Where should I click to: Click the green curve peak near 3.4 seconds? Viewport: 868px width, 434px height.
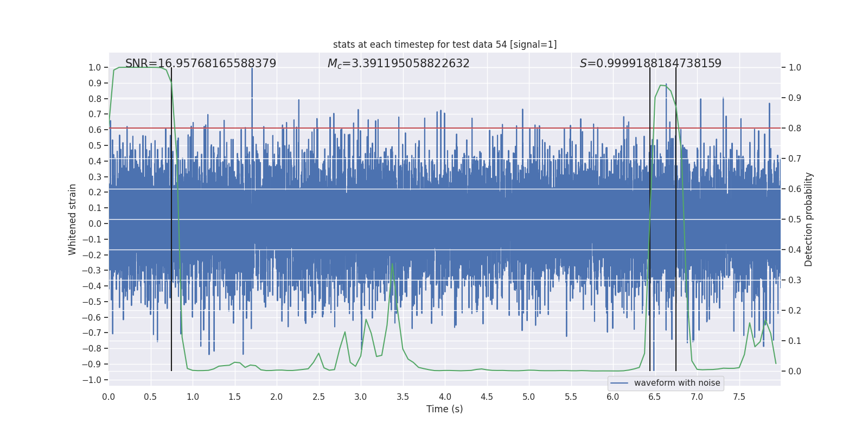[392, 264]
